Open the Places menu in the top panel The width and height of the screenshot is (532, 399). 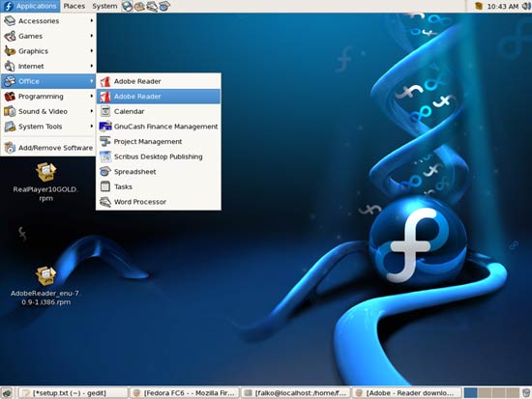tap(74, 6)
